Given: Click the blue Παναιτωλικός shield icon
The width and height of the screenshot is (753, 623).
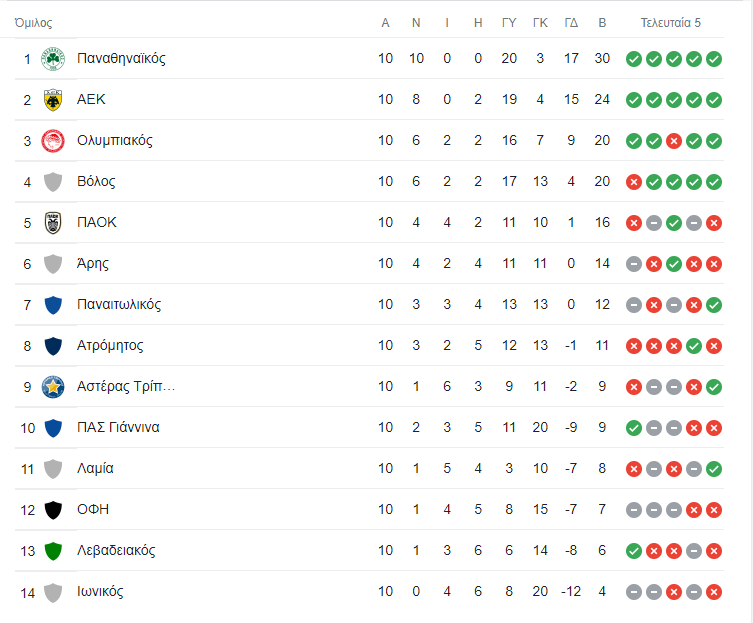Looking at the screenshot, I should tap(53, 305).
